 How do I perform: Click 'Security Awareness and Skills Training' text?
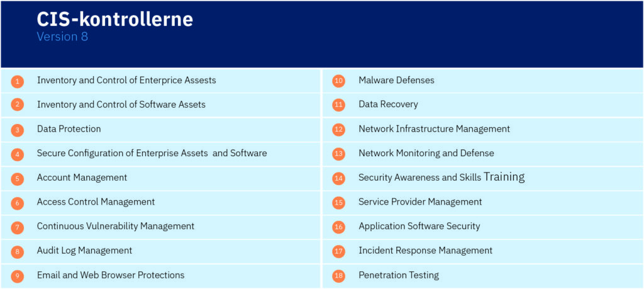tap(441, 177)
